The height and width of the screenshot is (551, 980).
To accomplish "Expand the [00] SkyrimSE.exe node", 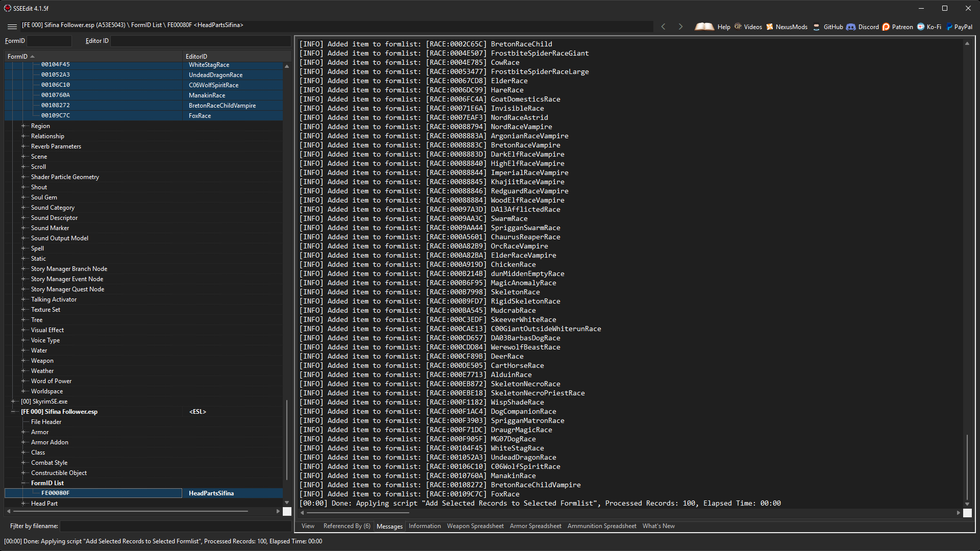I will click(13, 402).
